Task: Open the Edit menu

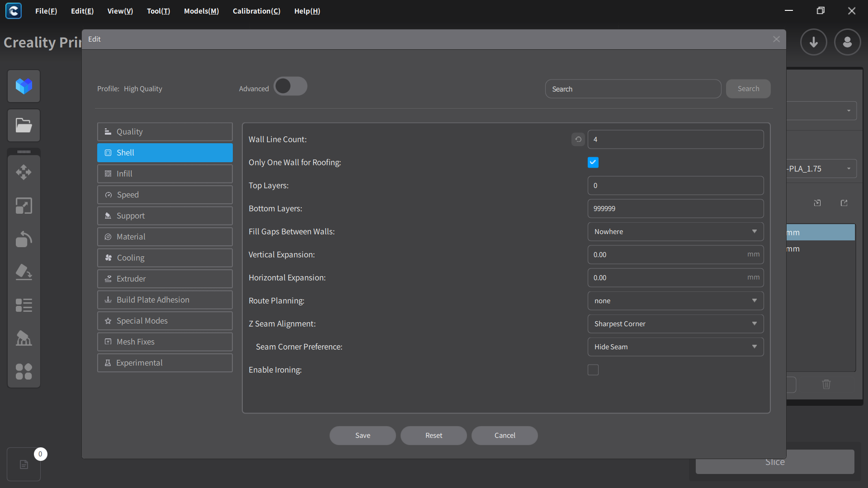Action: click(82, 11)
